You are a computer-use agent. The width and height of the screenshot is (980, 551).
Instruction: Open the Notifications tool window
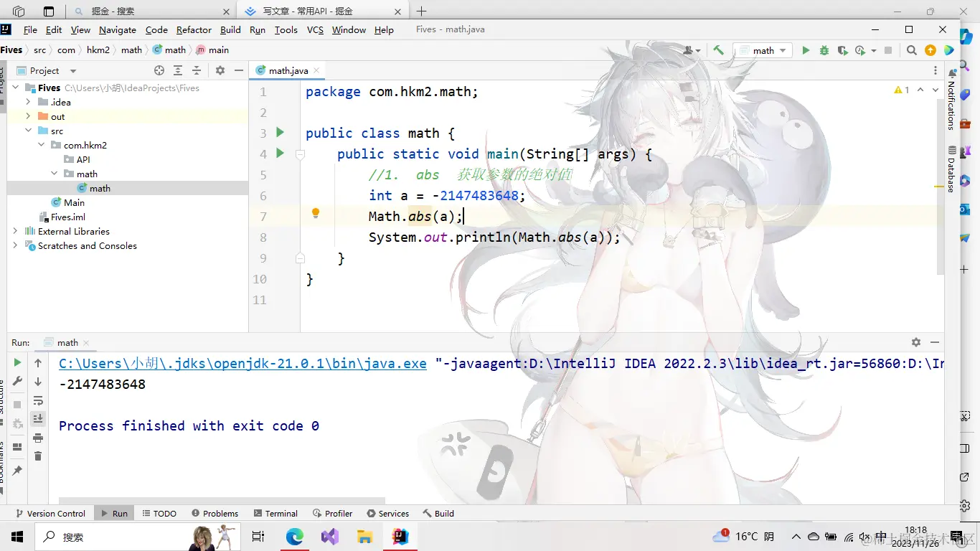coord(951,100)
